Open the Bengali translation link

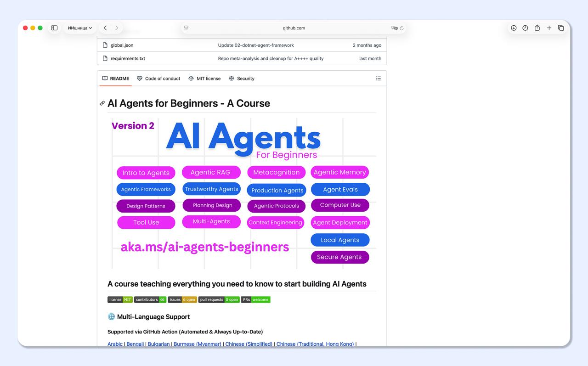pos(135,344)
